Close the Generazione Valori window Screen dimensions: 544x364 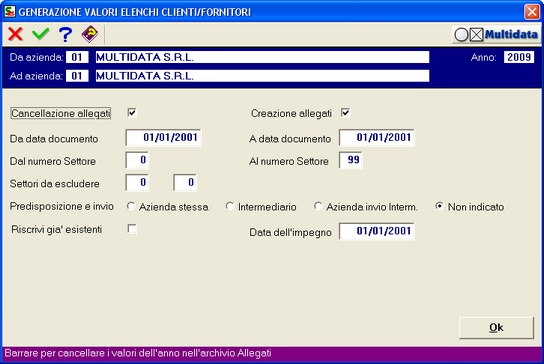click(x=532, y=12)
